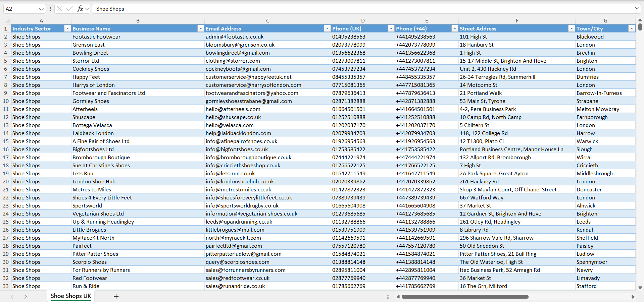
Task: Open the Industry Sector filter dropdown
Action: point(67,29)
